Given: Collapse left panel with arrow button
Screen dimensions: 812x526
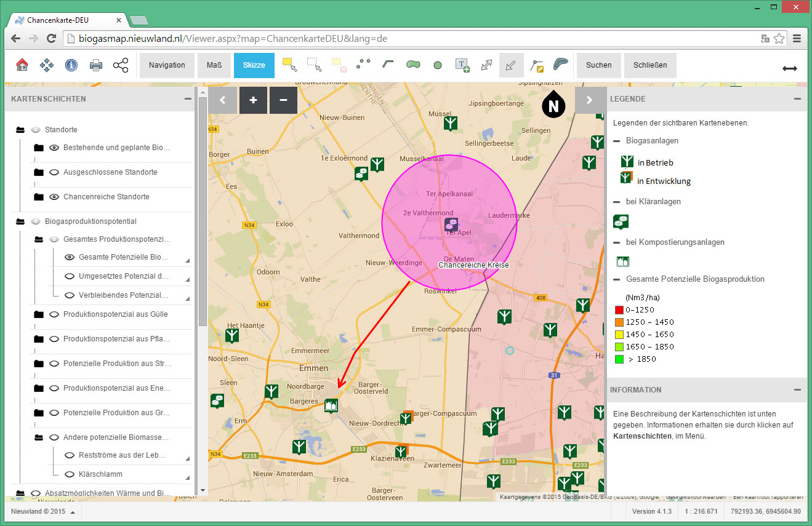Looking at the screenshot, I should point(222,100).
